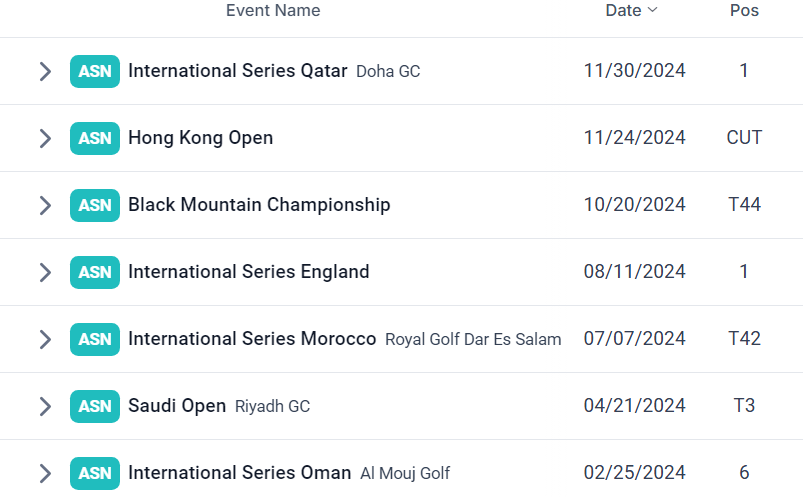This screenshot has width=803, height=497.
Task: Expand the Black Mountain Championship row
Action: tap(45, 205)
